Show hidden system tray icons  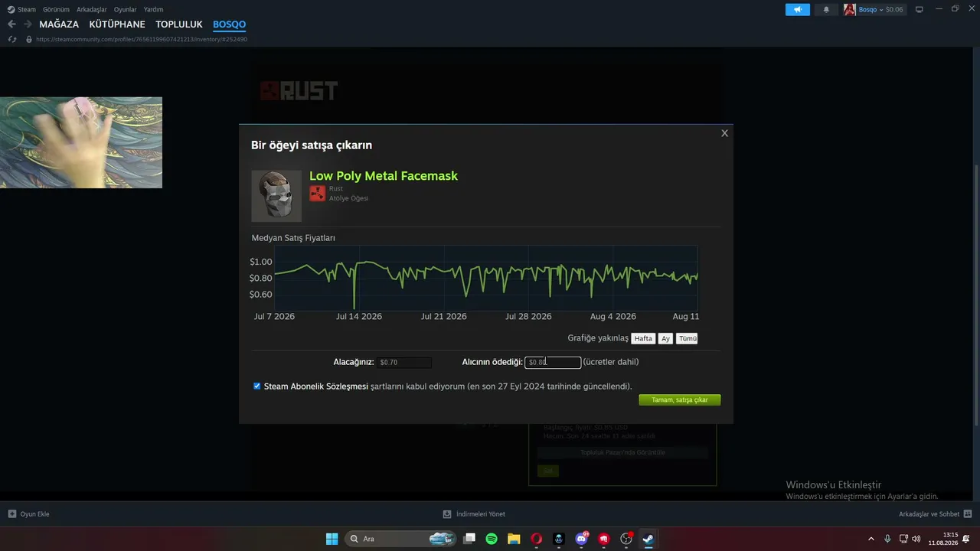pos(871,539)
